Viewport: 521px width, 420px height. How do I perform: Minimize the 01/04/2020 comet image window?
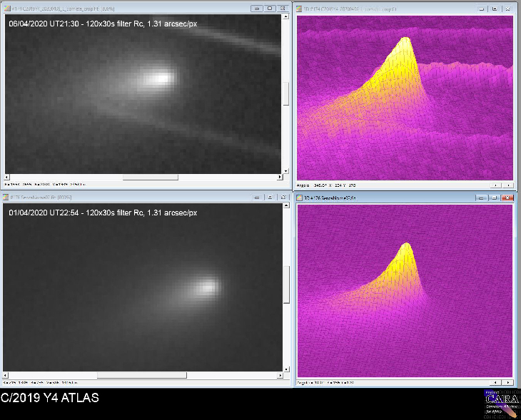point(256,196)
